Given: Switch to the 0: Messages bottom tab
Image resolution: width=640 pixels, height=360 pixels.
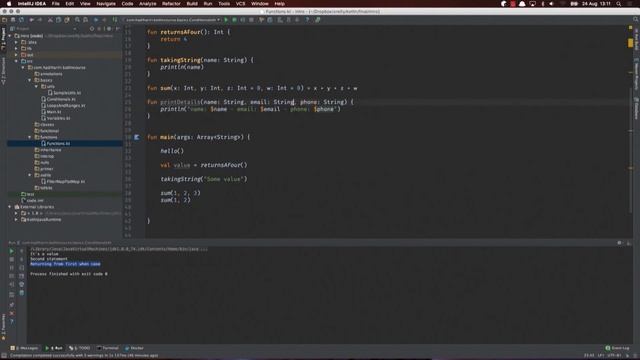Looking at the screenshot, I should [x=24, y=348].
